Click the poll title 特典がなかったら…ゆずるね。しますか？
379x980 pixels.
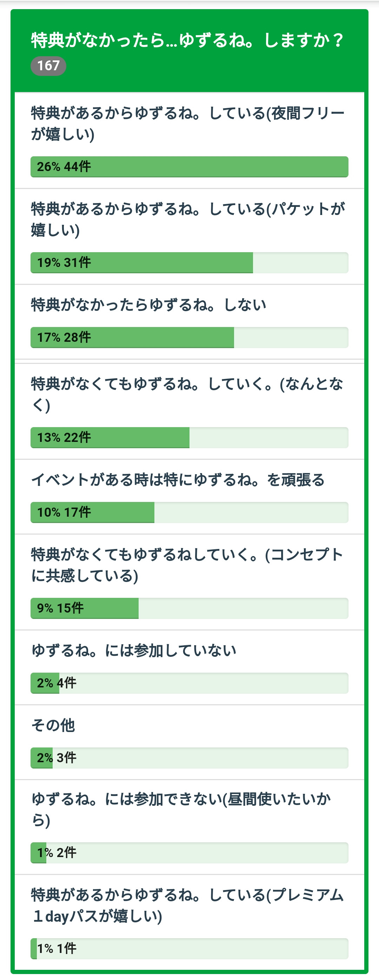pos(187,40)
